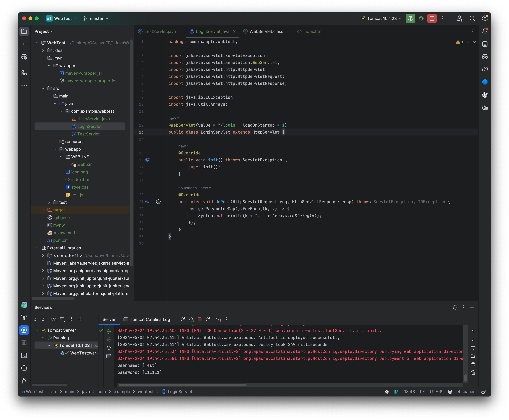The image size is (509, 420).
Task: Toggle scroll-to-end in the console gutter
Action: 473,356
